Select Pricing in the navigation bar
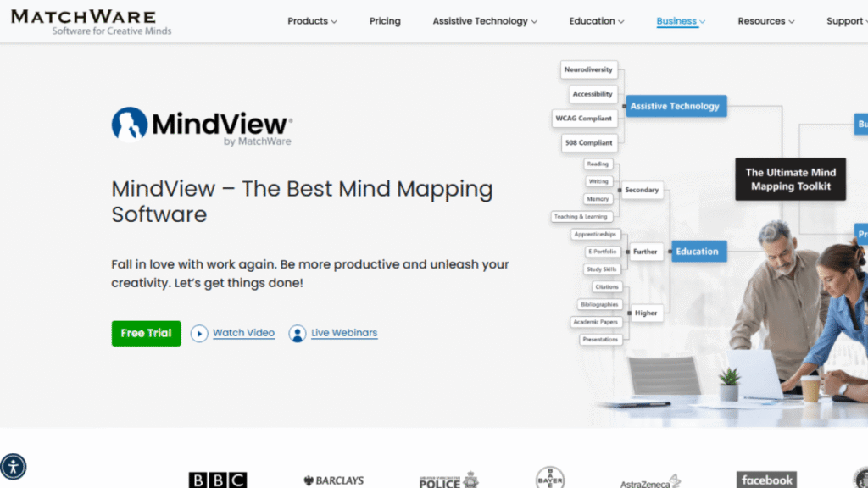868x488 pixels. 385,21
